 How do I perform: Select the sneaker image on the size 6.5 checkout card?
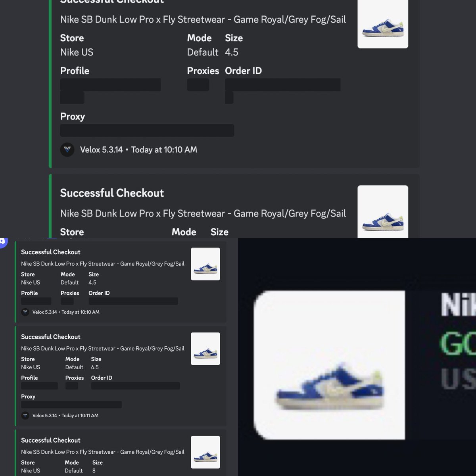point(205,348)
